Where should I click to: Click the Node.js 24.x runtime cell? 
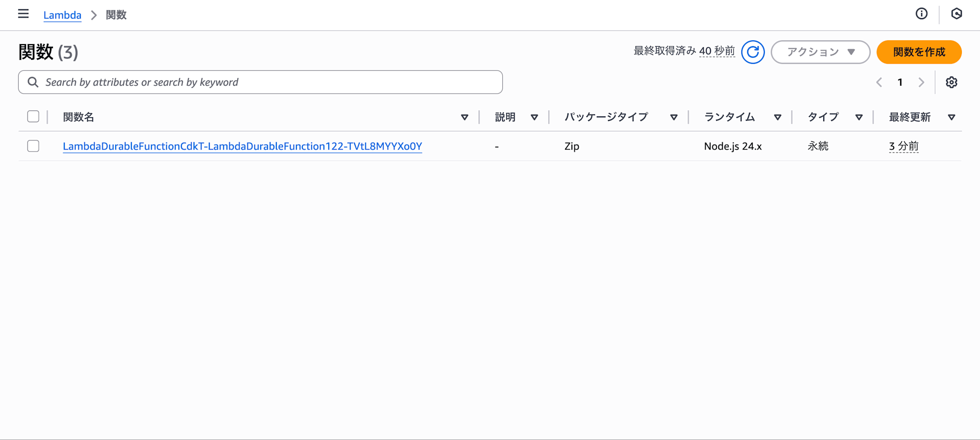coord(733,146)
